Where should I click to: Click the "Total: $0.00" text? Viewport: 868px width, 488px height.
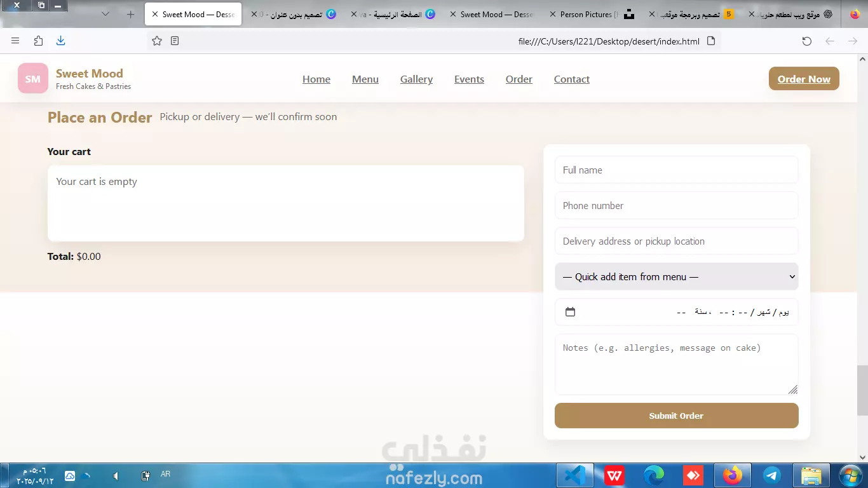tap(74, 257)
